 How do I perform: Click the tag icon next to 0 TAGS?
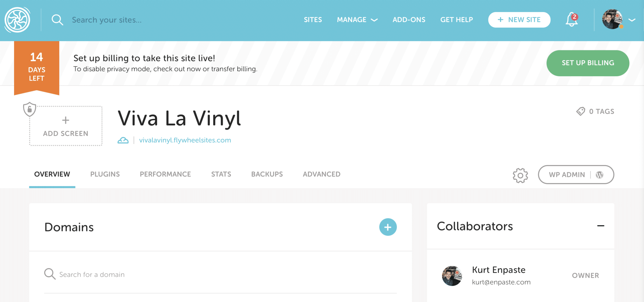pos(581,111)
